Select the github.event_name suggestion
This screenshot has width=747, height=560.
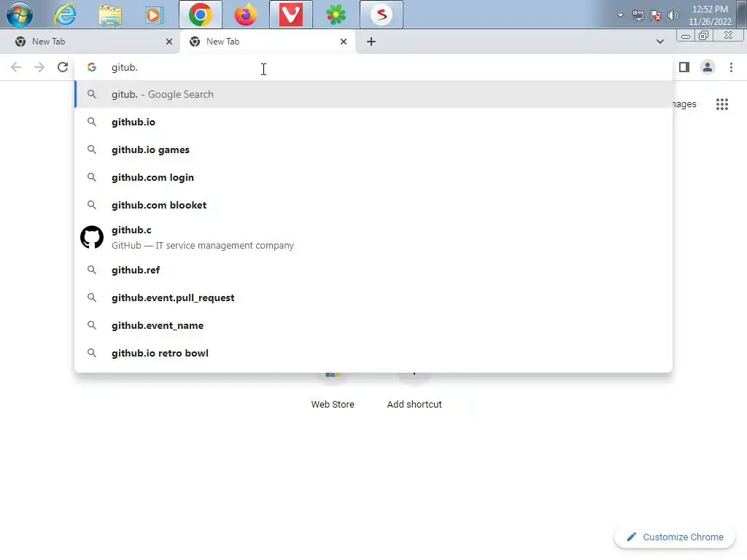click(x=373, y=325)
